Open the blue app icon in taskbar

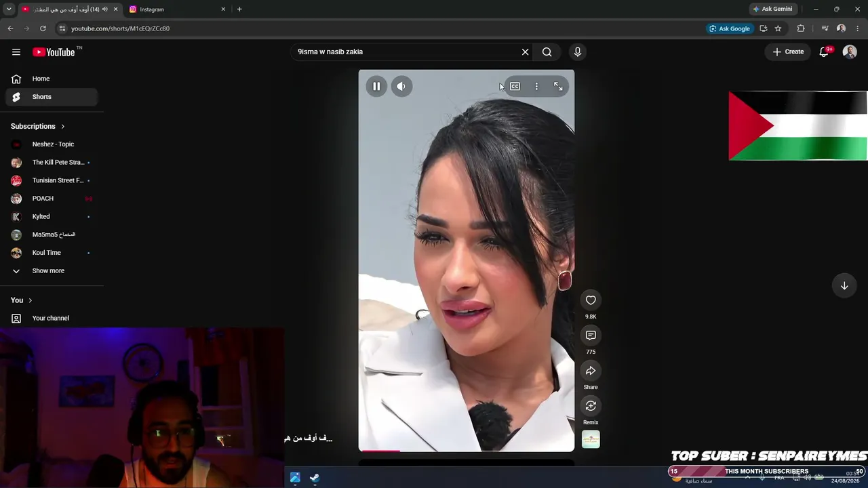click(x=295, y=478)
